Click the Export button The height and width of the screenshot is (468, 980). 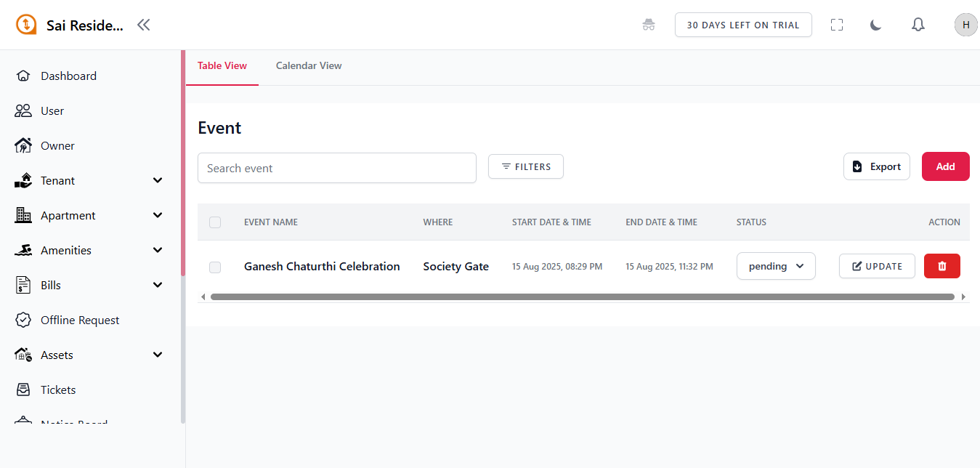[876, 166]
